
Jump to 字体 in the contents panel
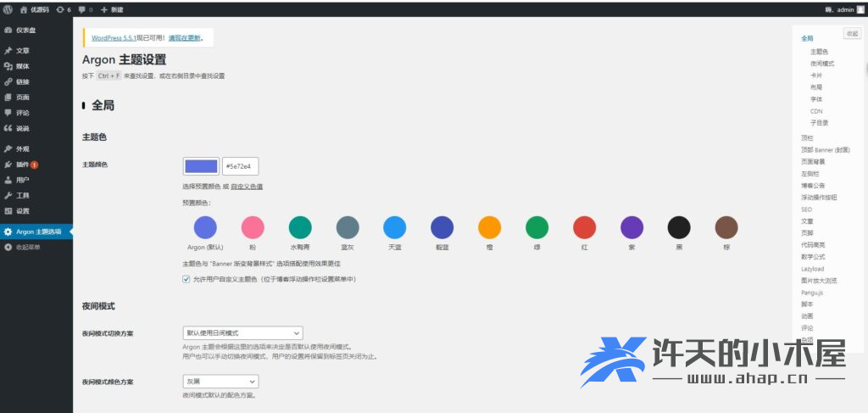[x=816, y=99]
